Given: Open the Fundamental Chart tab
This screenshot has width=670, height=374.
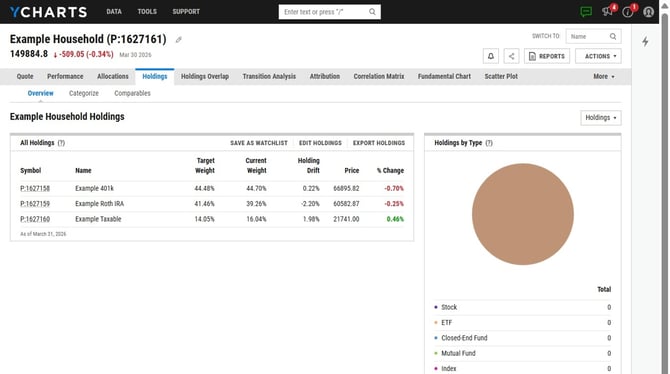Looking at the screenshot, I should 444,77.
